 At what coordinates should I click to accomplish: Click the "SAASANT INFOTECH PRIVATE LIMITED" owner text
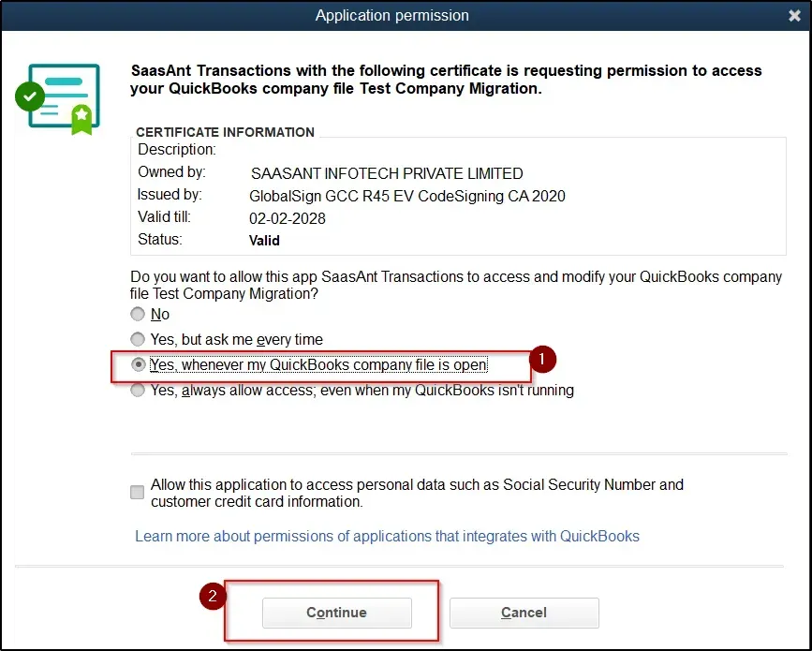coord(386,173)
